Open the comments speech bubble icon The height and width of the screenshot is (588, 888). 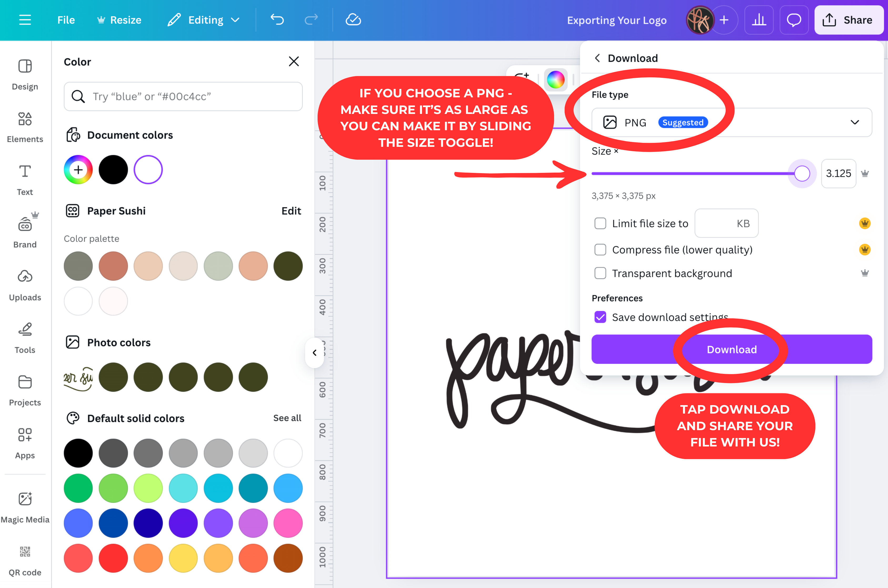(x=794, y=20)
